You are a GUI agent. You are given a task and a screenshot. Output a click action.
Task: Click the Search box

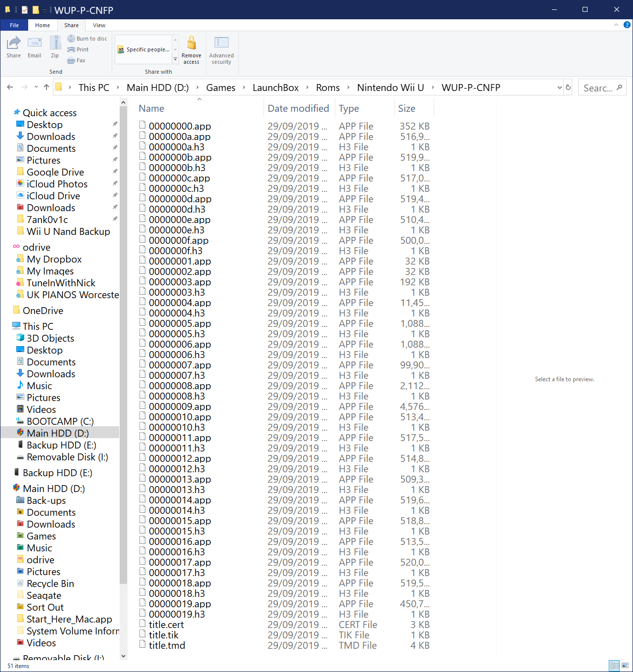click(x=602, y=88)
